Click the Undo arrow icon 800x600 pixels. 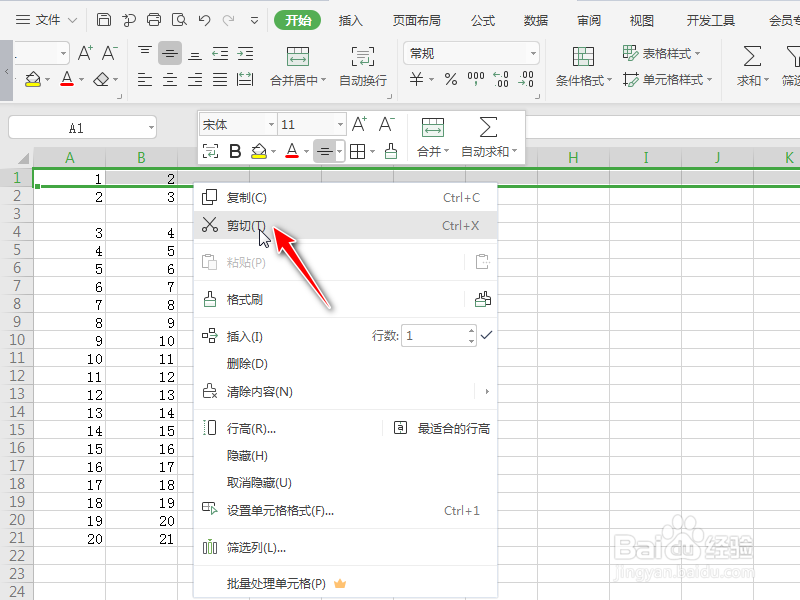(204, 19)
